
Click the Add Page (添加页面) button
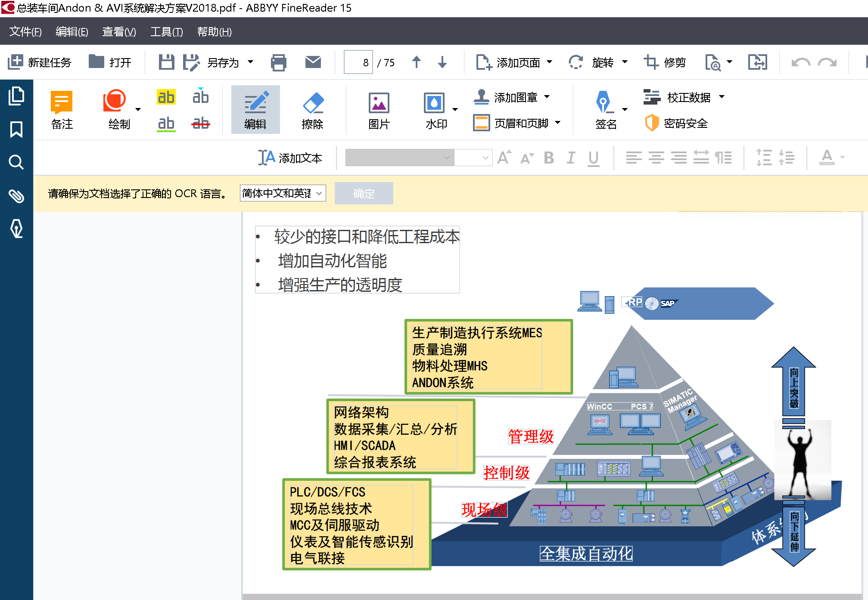[x=508, y=62]
